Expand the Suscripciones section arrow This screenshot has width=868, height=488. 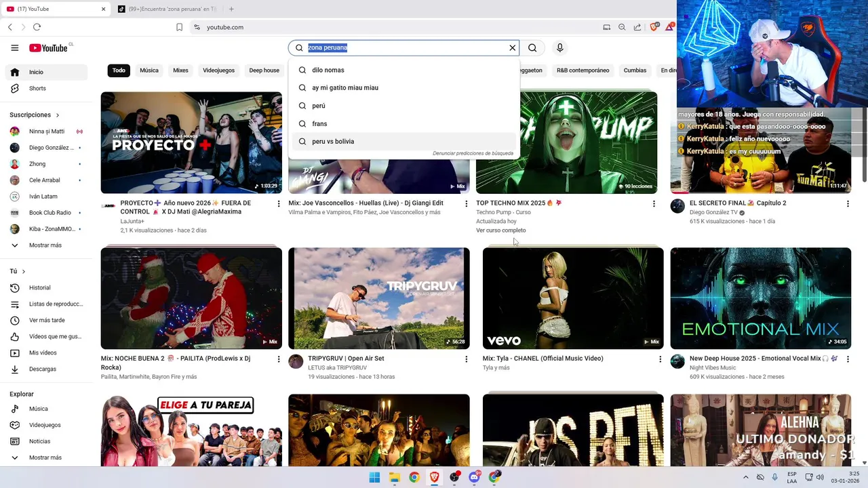(58, 115)
